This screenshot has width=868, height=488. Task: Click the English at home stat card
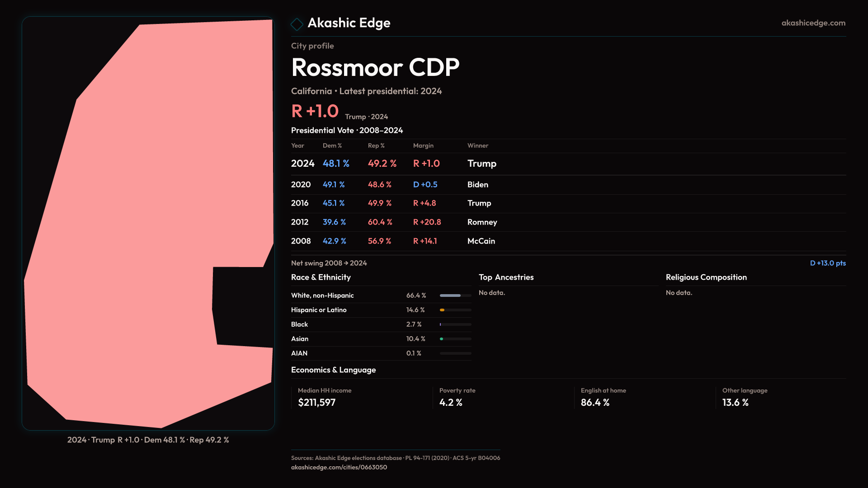(603, 397)
